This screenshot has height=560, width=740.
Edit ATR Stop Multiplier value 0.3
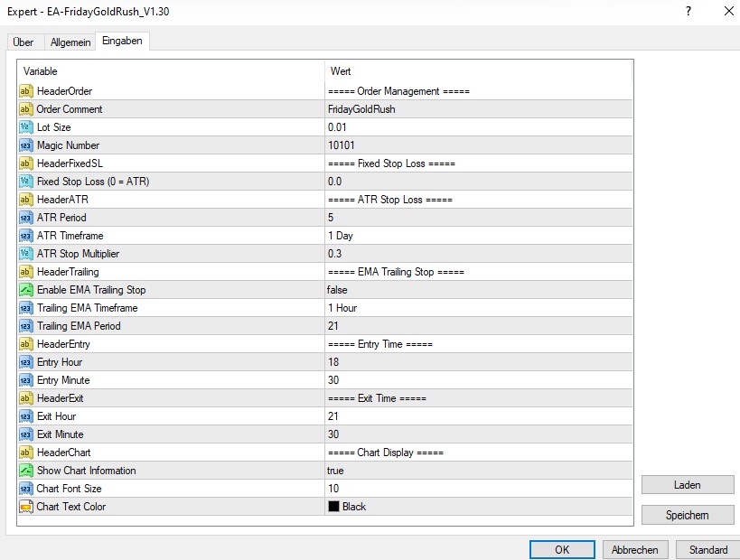479,254
